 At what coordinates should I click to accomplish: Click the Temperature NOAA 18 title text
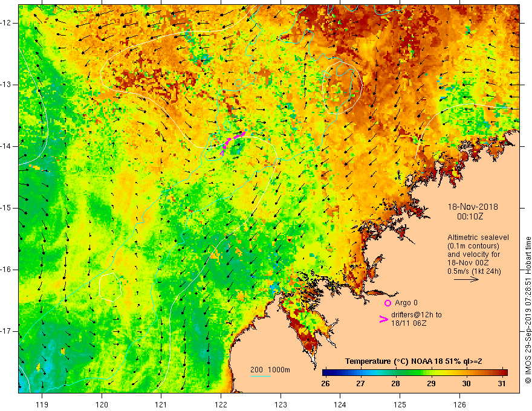click(414, 361)
